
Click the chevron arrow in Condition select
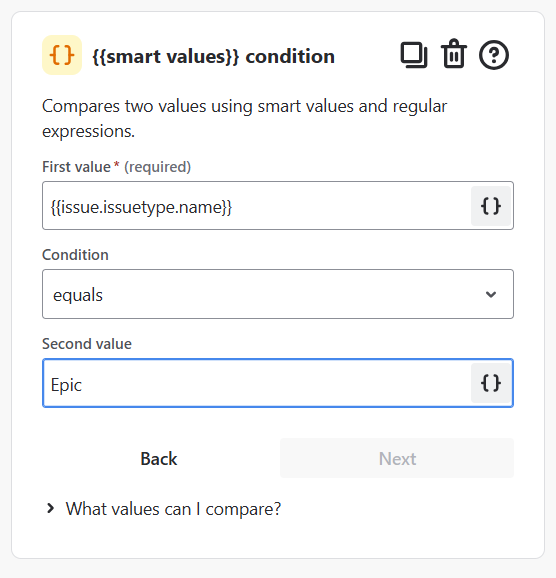(x=491, y=294)
